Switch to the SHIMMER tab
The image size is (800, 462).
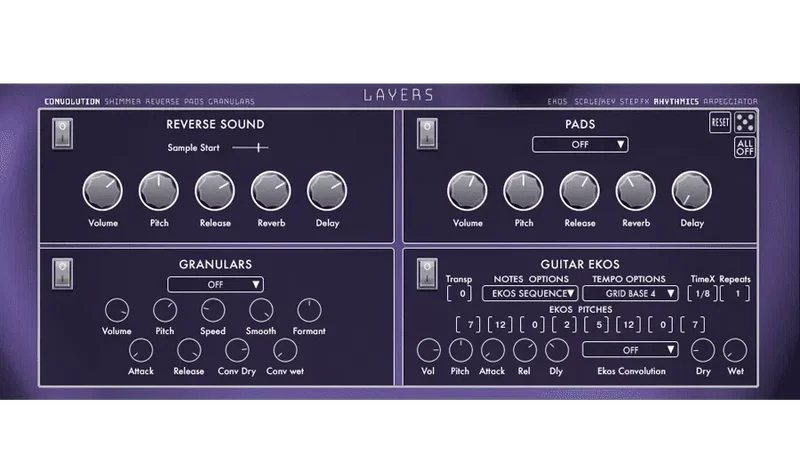[x=122, y=101]
